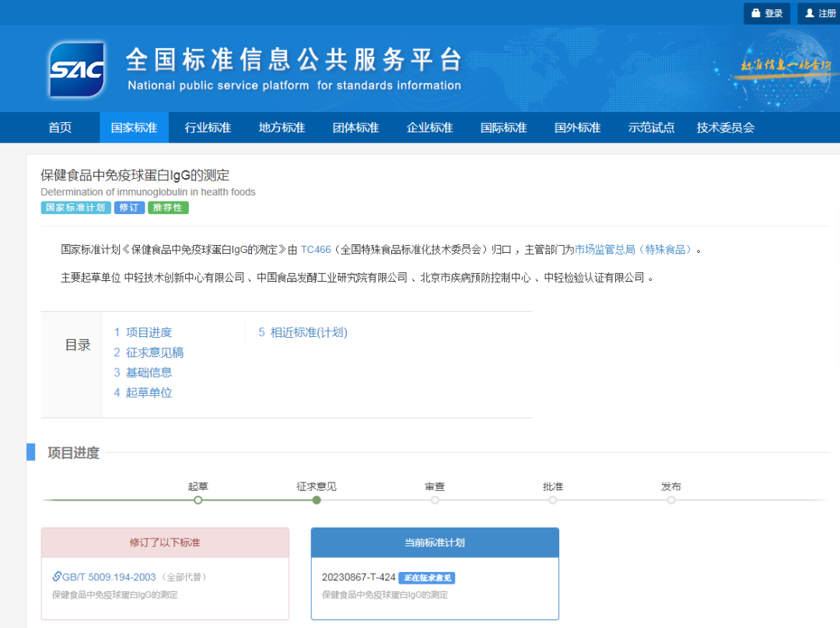
Task: Open the 首页 nav item
Action: 60,128
